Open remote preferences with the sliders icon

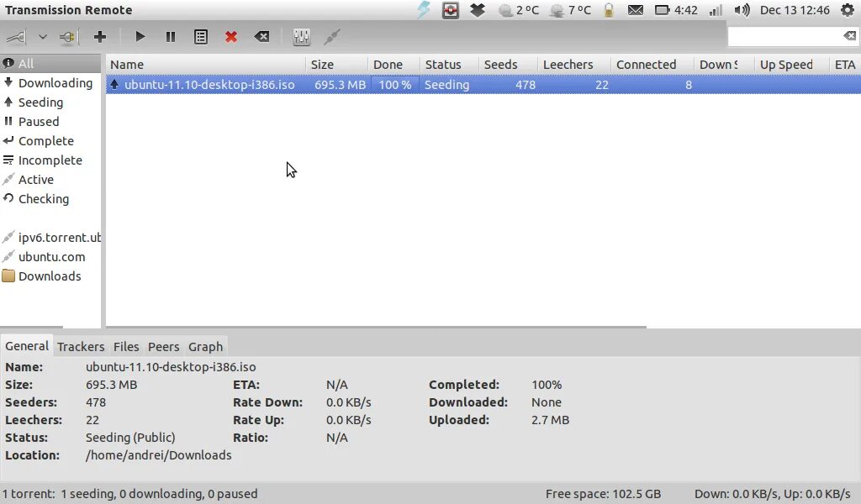(300, 36)
